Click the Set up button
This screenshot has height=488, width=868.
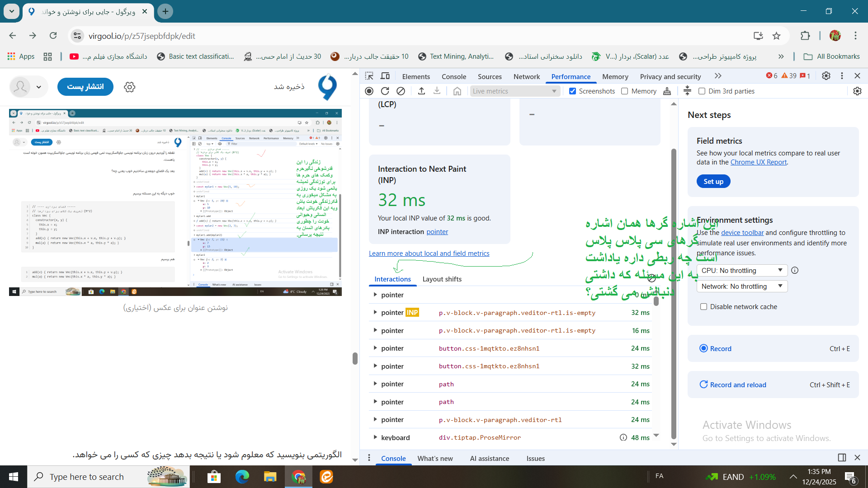coord(713,181)
